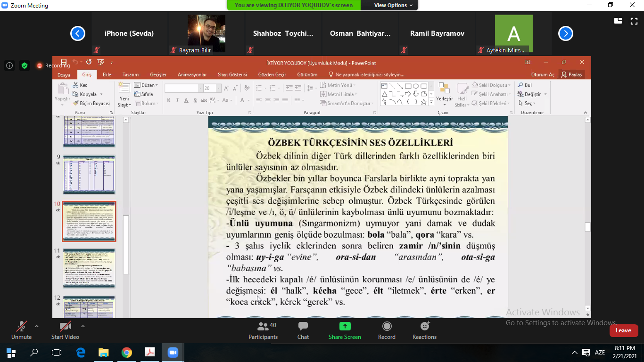Show next Zoom participants with right arrow

pyautogui.click(x=566, y=33)
